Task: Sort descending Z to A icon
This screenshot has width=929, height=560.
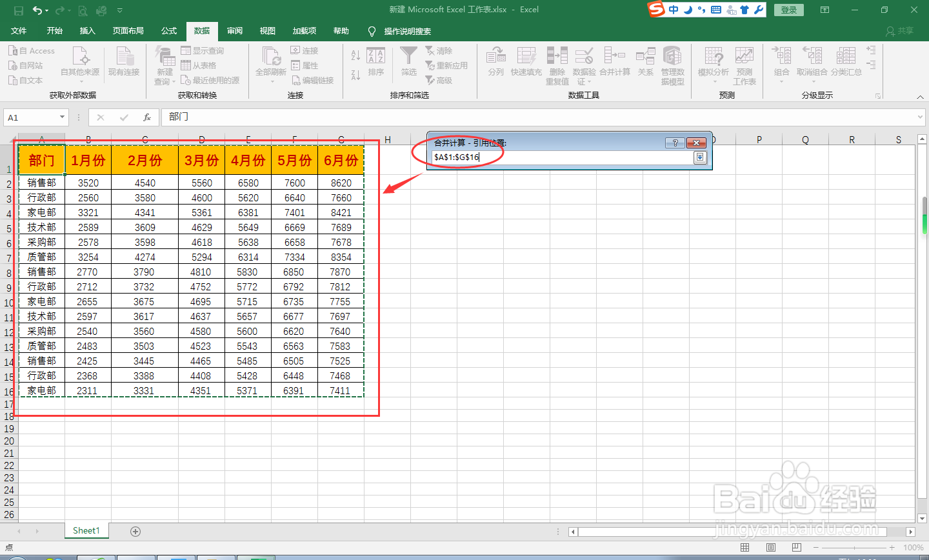Action: [x=355, y=75]
